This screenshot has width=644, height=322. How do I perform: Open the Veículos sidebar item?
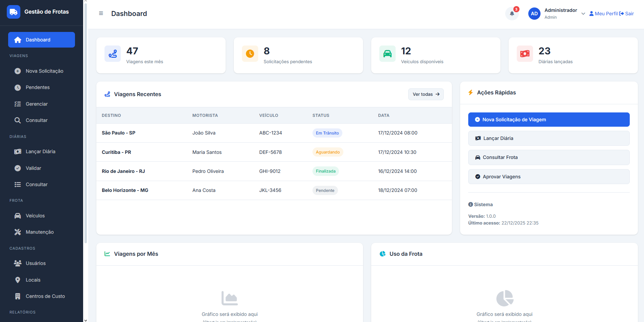35,216
